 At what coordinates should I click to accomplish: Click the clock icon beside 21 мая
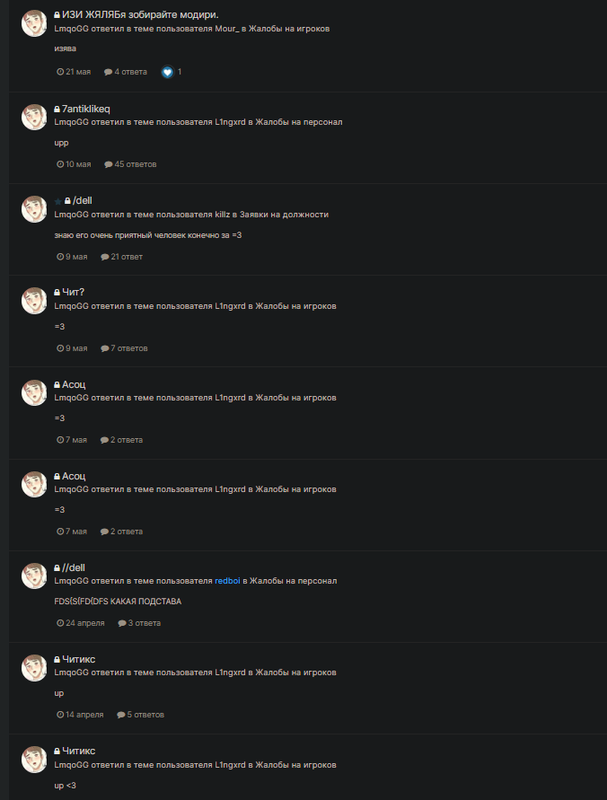click(60, 72)
